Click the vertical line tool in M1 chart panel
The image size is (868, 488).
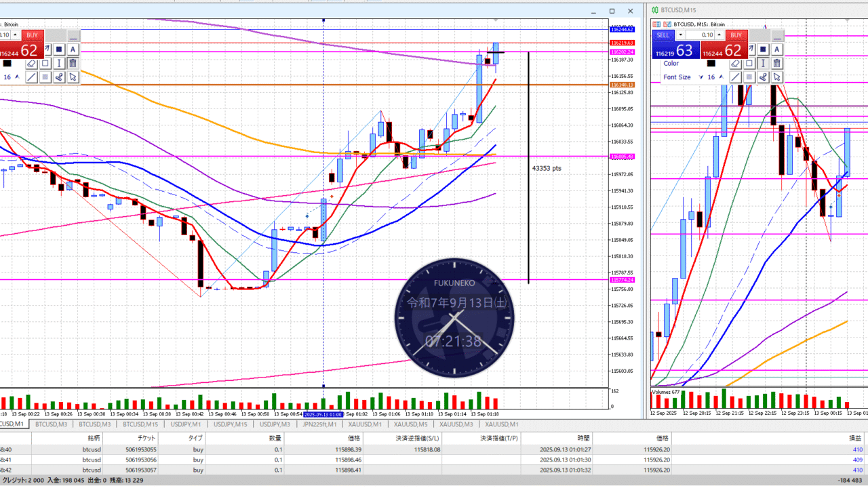coord(59,63)
